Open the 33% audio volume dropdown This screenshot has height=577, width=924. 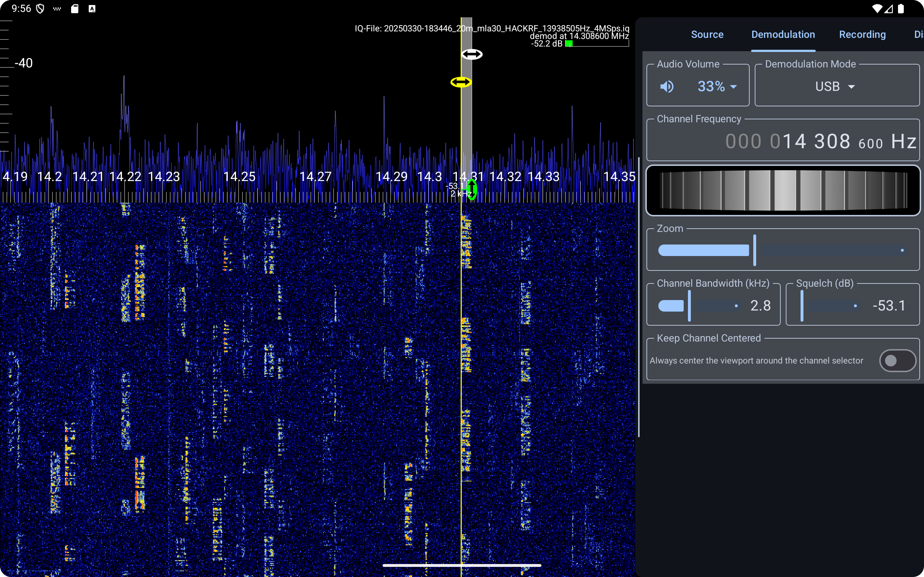[x=717, y=87]
